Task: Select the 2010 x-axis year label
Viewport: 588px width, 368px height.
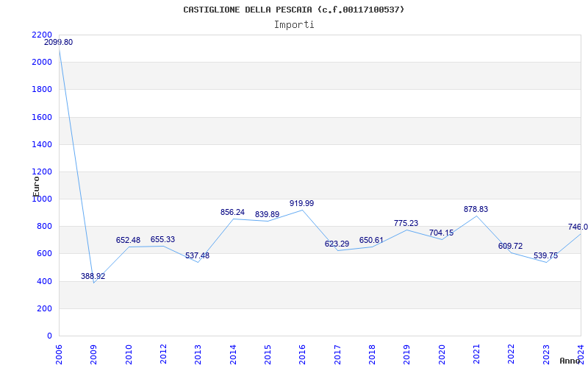Action: (x=128, y=354)
